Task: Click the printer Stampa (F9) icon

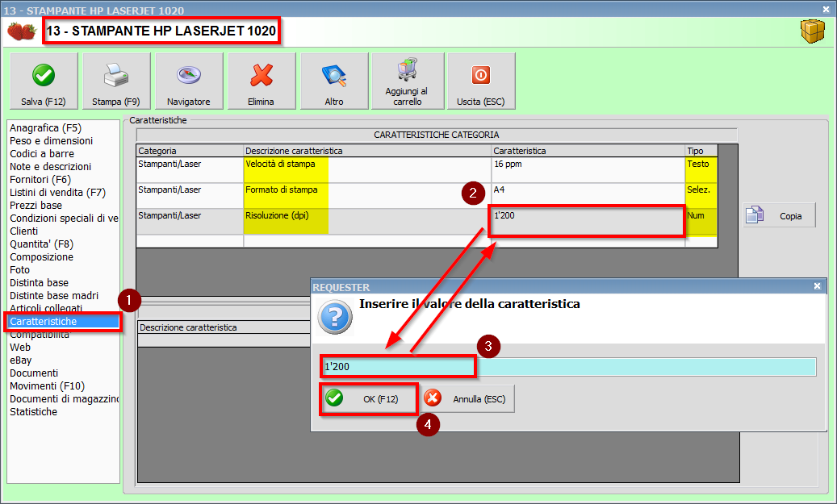Action: (x=116, y=75)
